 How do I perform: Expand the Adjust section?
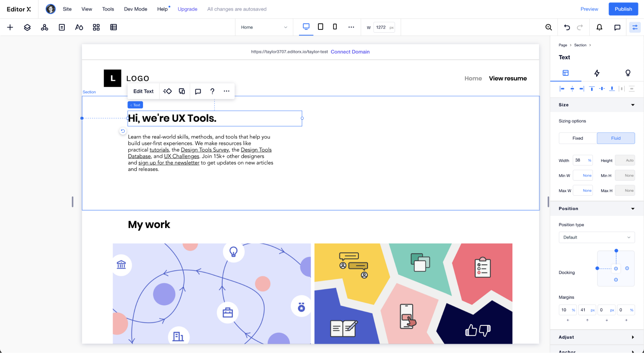(633, 337)
